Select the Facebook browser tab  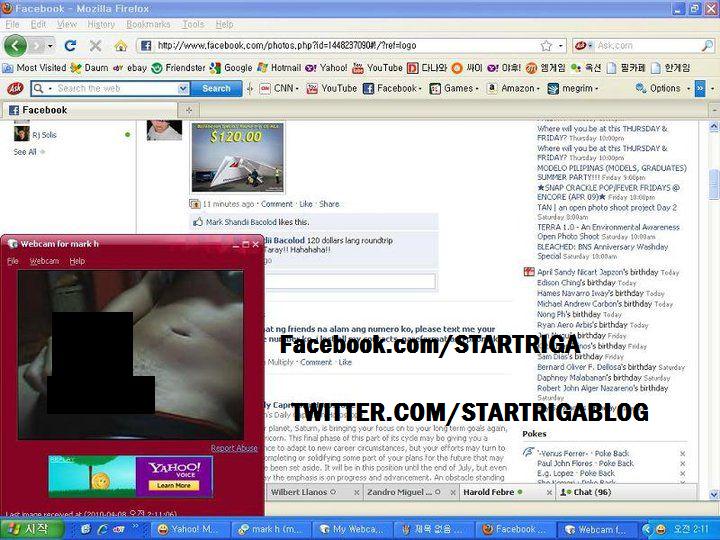tap(90, 110)
